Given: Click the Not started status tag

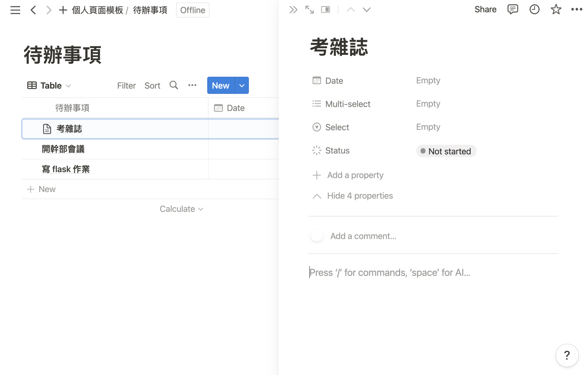Looking at the screenshot, I should pyautogui.click(x=446, y=151).
